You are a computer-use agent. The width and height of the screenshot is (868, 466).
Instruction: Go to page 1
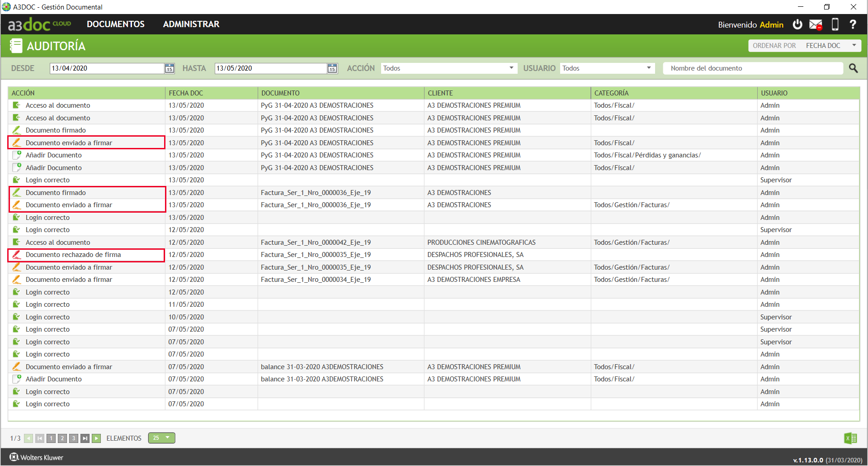(51, 438)
